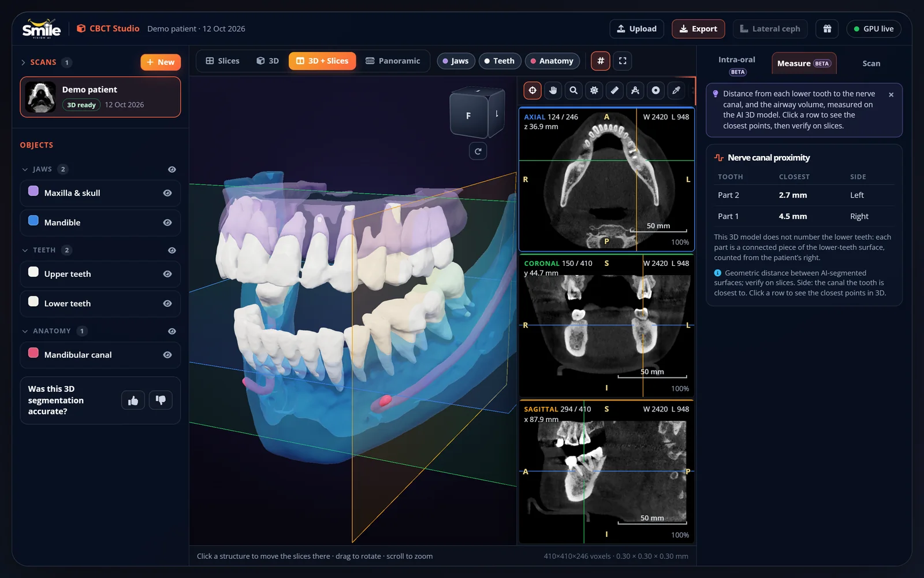
Task: Click the Upload button
Action: pos(636,29)
